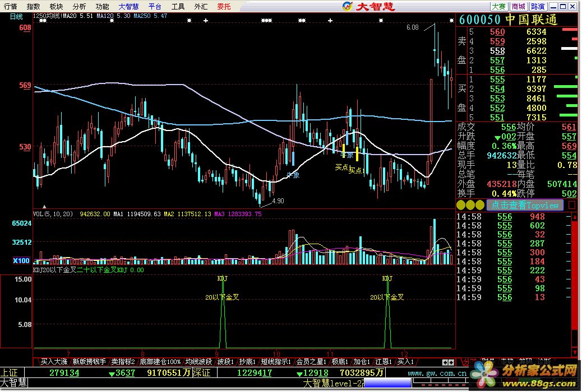Open the 外汇 menu

coord(201,6)
